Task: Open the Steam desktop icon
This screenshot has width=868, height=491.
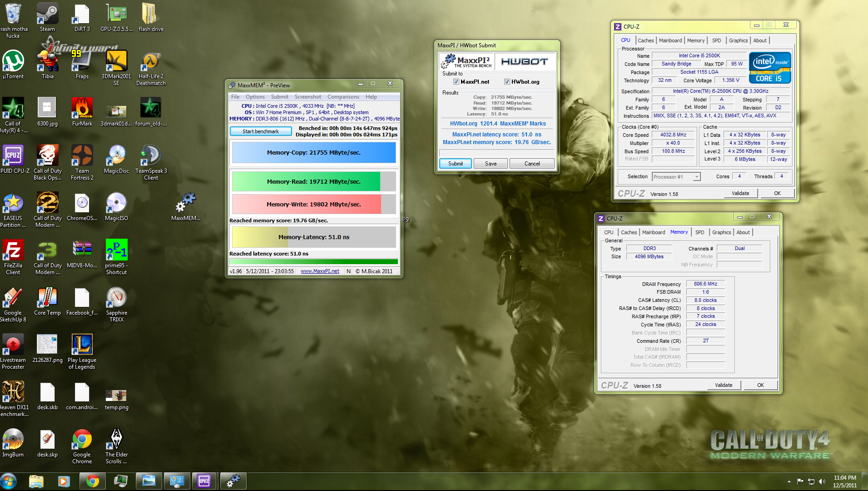Action: (47, 18)
